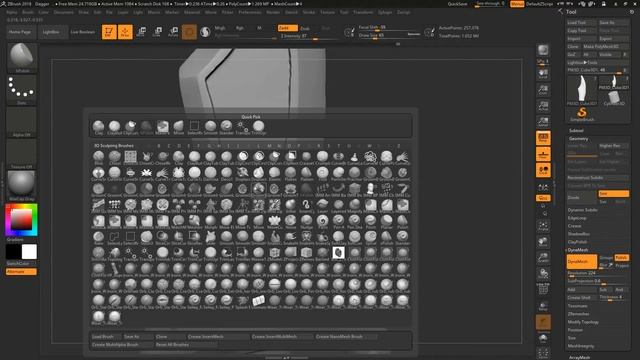Collapse the DynaMesh section header
The height and width of the screenshot is (360, 640).
578,250
